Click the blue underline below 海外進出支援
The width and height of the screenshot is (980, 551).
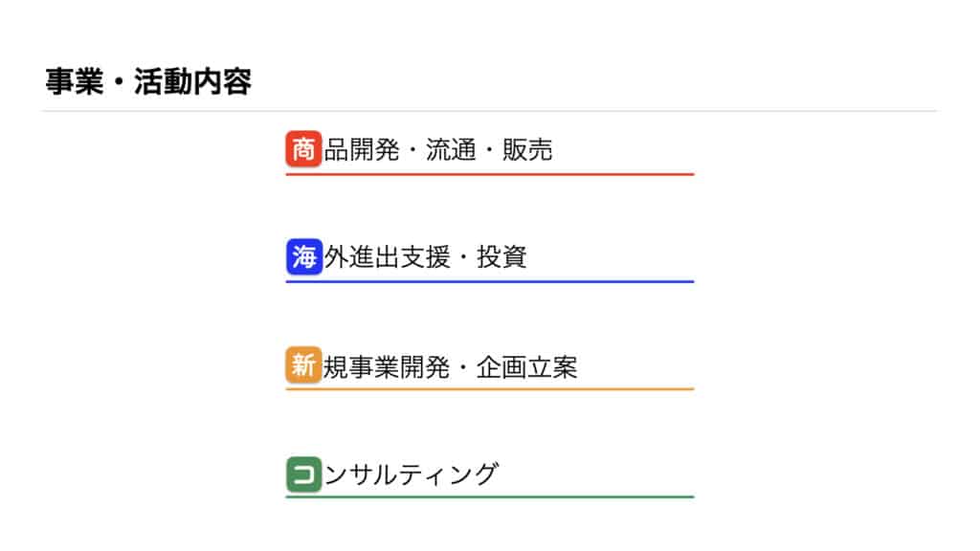click(x=490, y=282)
